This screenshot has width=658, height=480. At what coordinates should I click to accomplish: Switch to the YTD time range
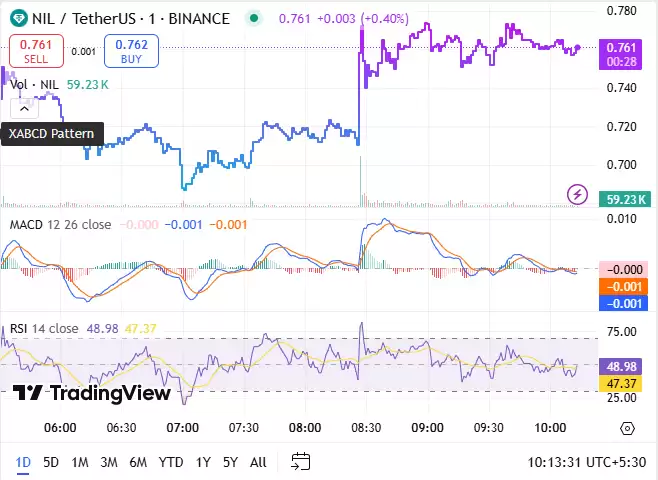(x=171, y=462)
